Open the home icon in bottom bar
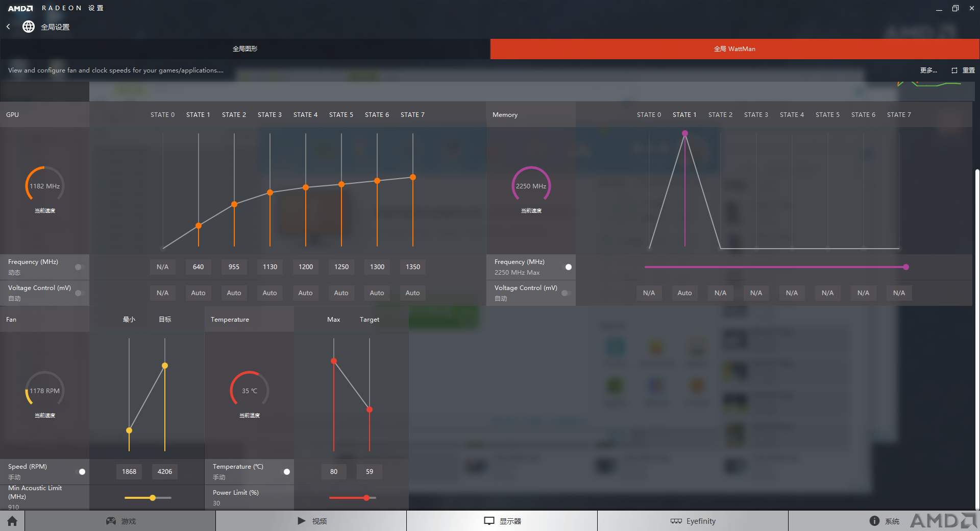This screenshot has height=531, width=980. click(12, 521)
